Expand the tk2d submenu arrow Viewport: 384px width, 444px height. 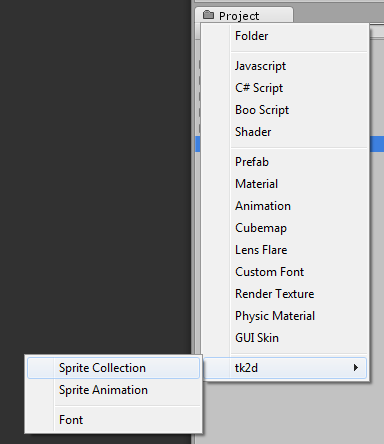click(x=356, y=368)
